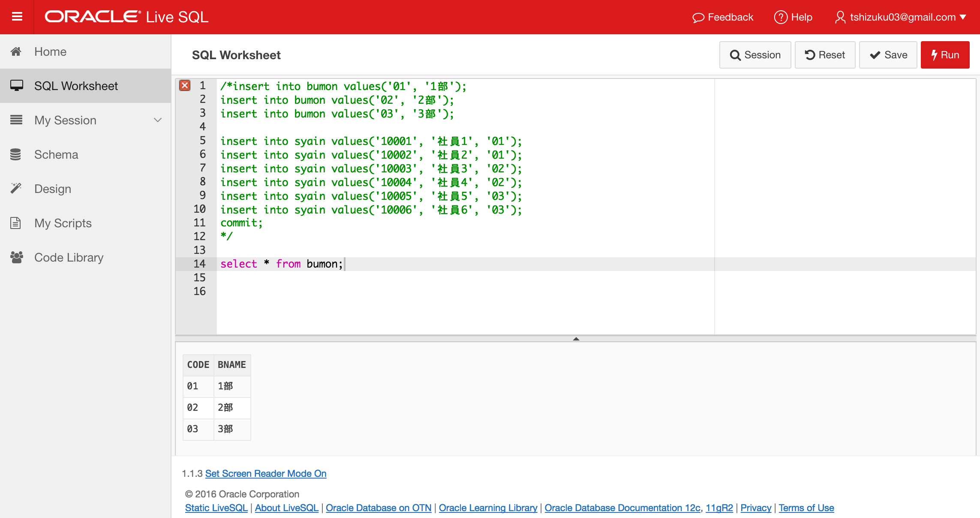Open the About LiveSQL link

(286, 508)
